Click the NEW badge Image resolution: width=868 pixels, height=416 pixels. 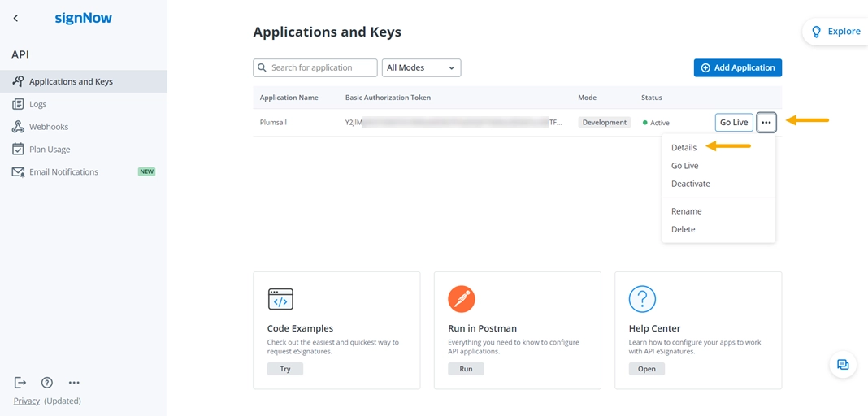(146, 172)
